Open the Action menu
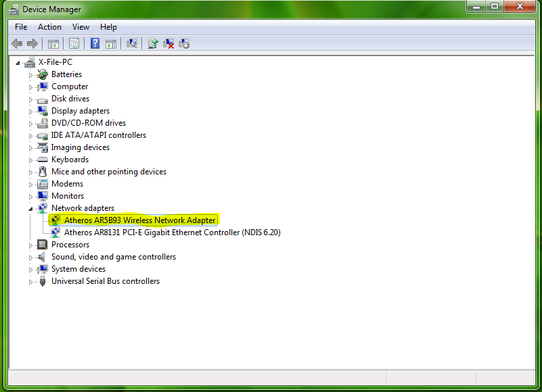The image size is (542, 392). click(49, 27)
